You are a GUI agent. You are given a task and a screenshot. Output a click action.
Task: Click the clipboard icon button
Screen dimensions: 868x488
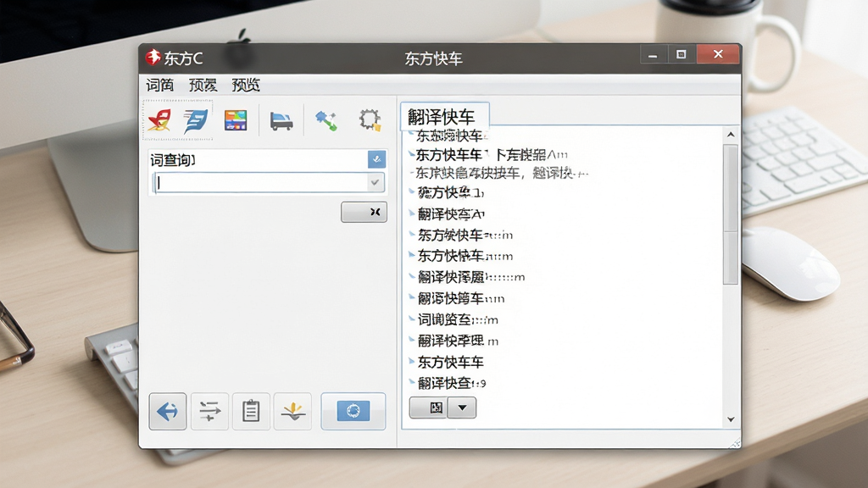tap(251, 411)
